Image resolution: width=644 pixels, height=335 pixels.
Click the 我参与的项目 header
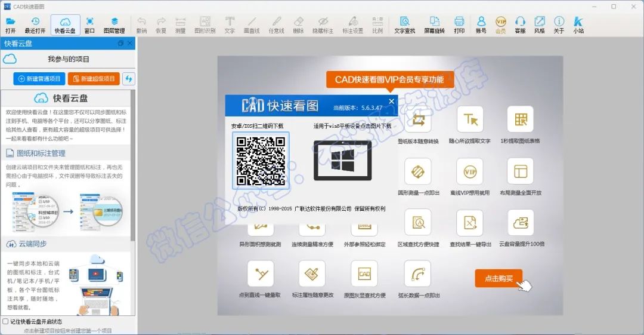click(68, 59)
